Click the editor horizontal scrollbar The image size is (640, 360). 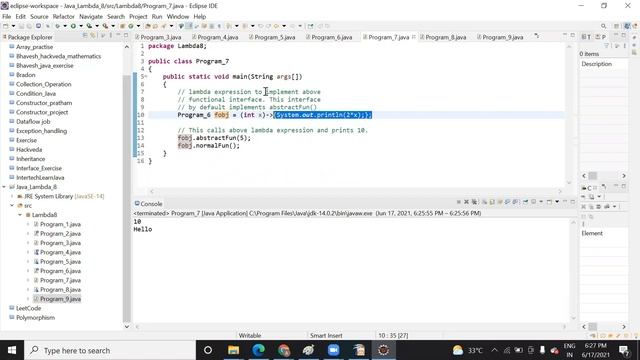click(356, 191)
